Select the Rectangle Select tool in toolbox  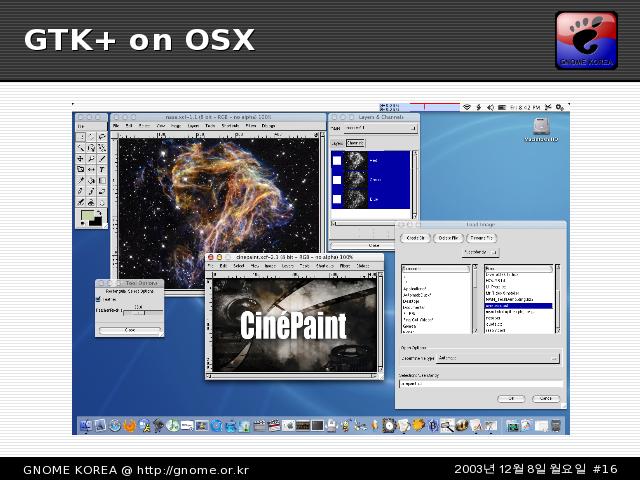80,136
